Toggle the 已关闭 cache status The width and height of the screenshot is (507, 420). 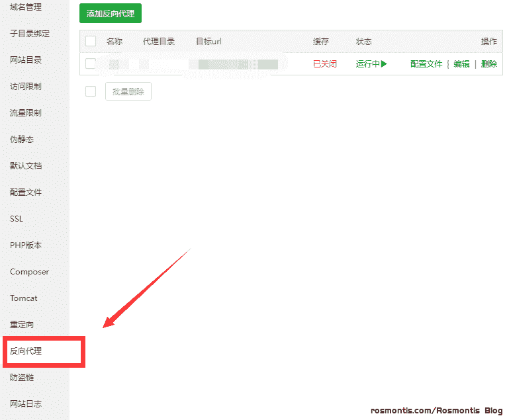pos(324,64)
